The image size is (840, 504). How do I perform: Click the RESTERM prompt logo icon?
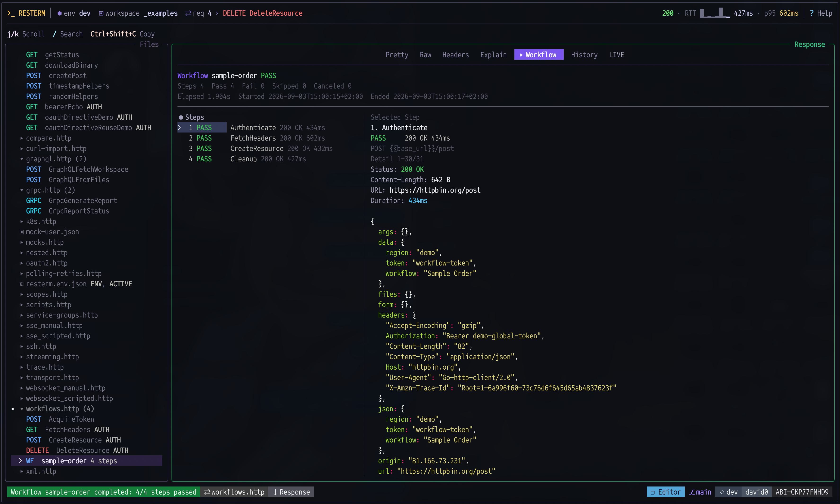(x=11, y=13)
